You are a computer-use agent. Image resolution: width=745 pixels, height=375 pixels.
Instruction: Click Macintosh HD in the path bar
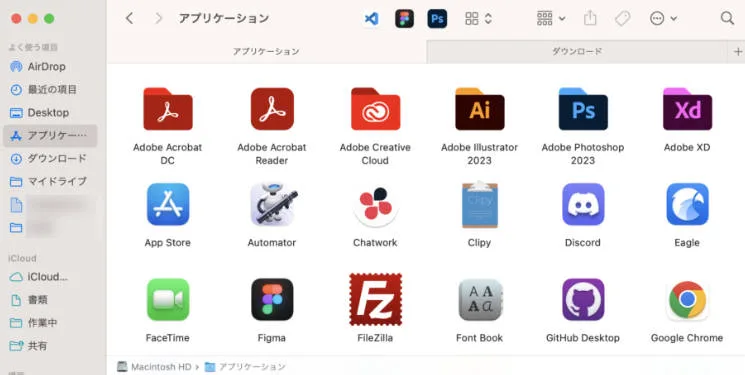[x=154, y=367]
